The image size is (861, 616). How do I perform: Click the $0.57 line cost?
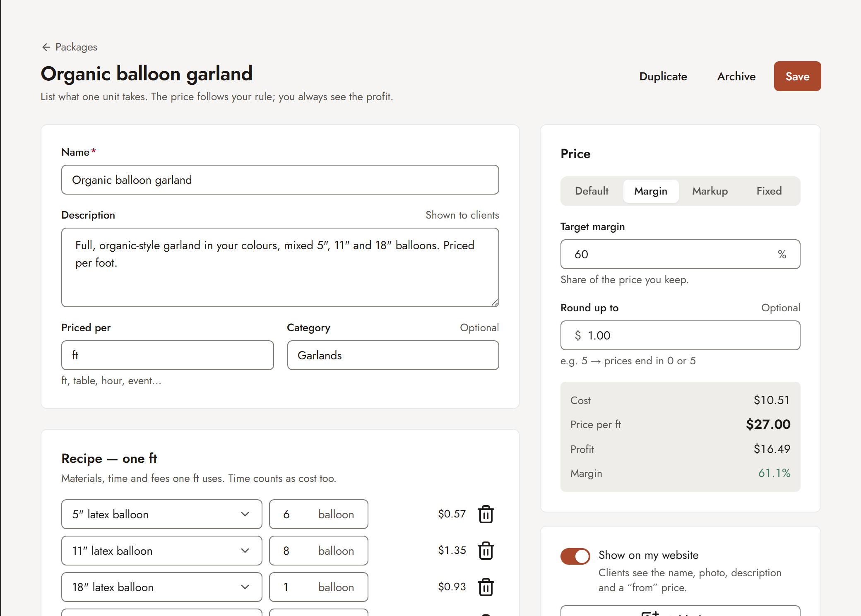tap(452, 514)
